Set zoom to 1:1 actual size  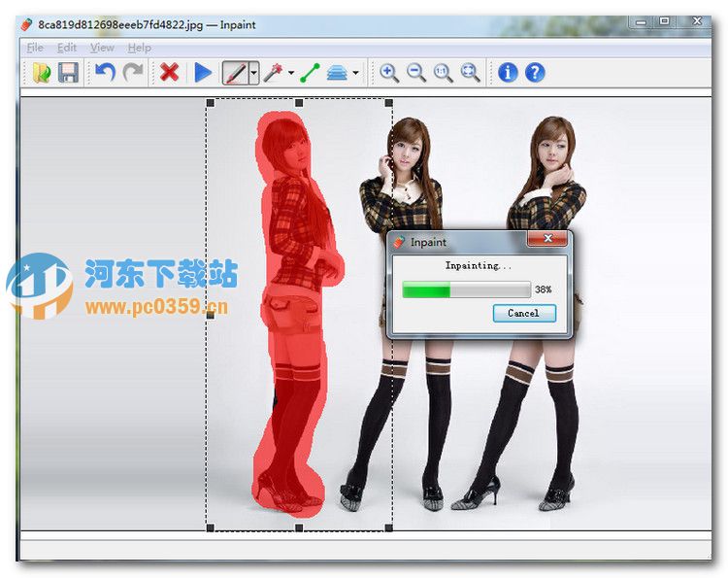coord(444,73)
